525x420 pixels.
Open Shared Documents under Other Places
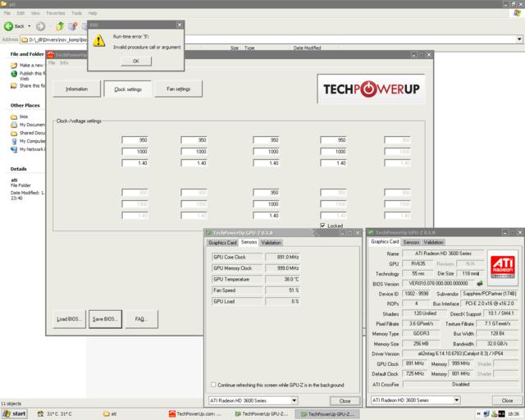point(27,133)
